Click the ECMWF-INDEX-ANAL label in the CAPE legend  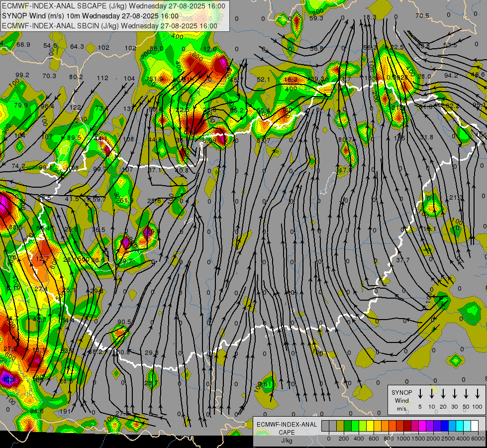[287, 425]
